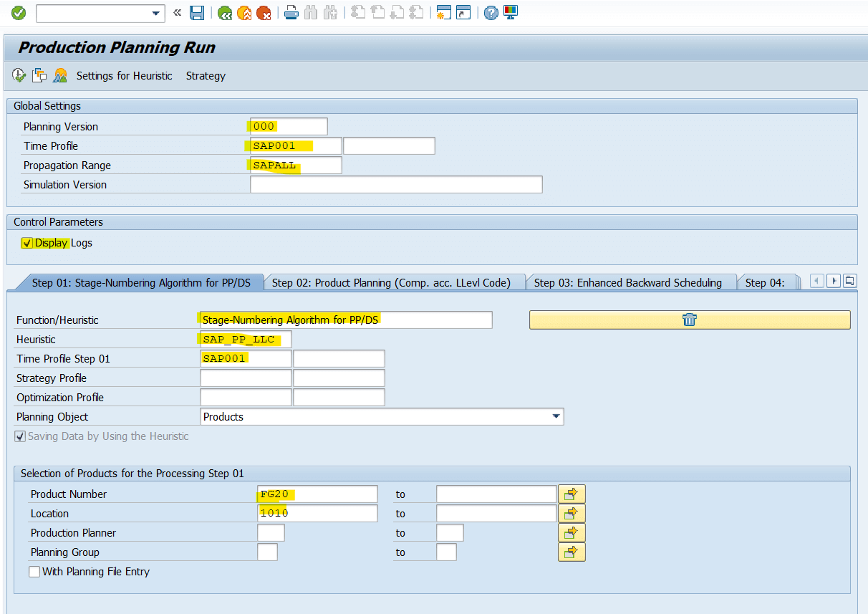Open the Planning Object dropdown
The width and height of the screenshot is (868, 614).
pos(556,416)
